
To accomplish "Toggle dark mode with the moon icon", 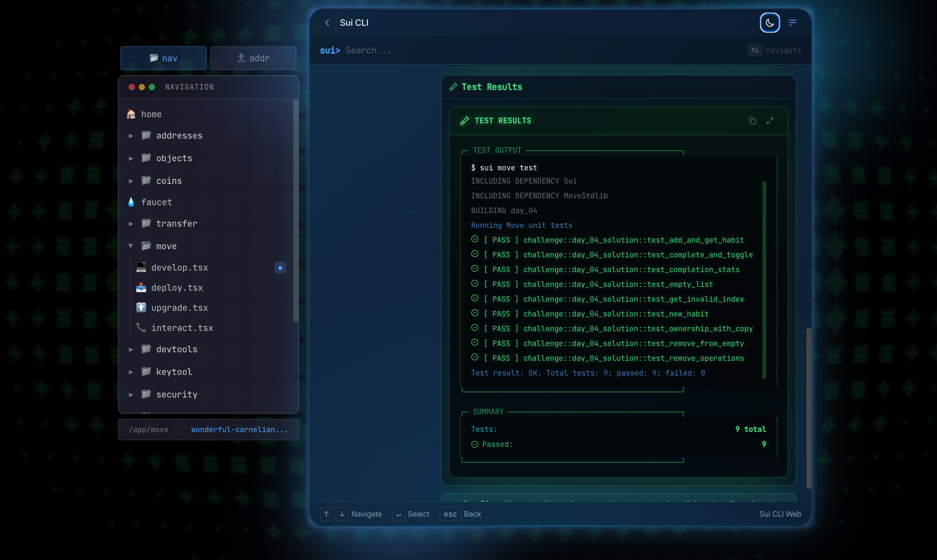I will point(769,23).
